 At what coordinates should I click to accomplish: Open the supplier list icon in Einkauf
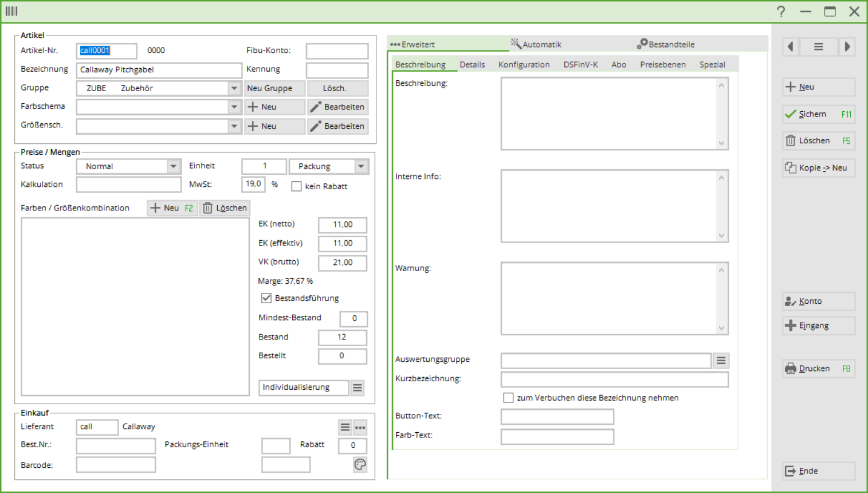345,427
